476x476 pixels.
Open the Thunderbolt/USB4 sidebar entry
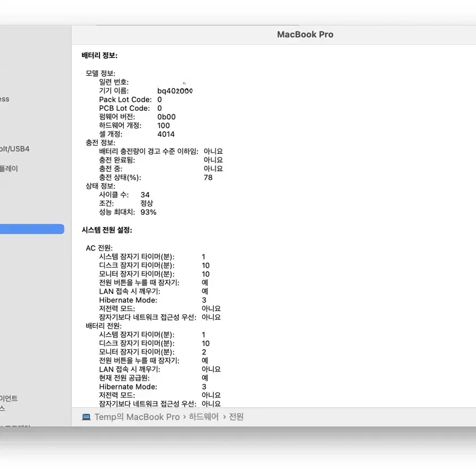(x=15, y=149)
